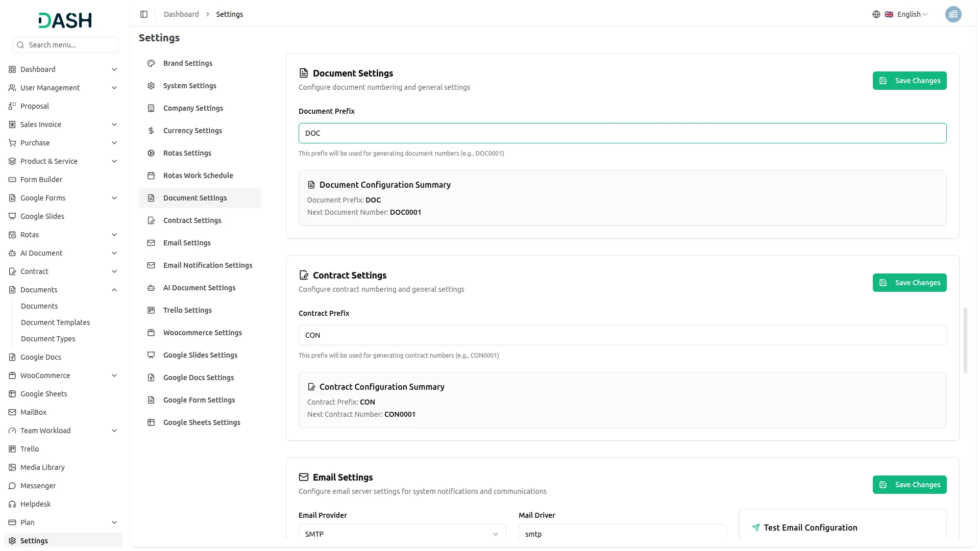This screenshot has height=551, width=980.
Task: Click the Woocommerce Settings icon
Action: point(151,332)
